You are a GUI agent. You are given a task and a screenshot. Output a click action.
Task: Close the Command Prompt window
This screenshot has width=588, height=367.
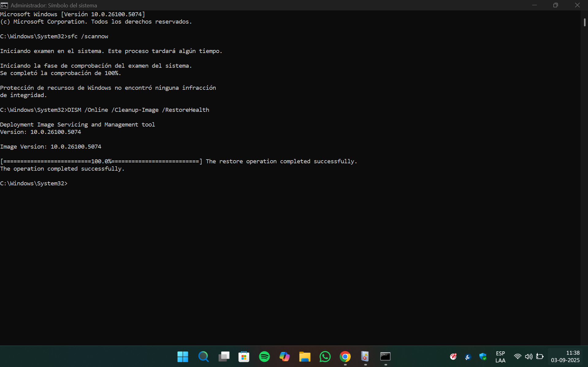click(577, 5)
